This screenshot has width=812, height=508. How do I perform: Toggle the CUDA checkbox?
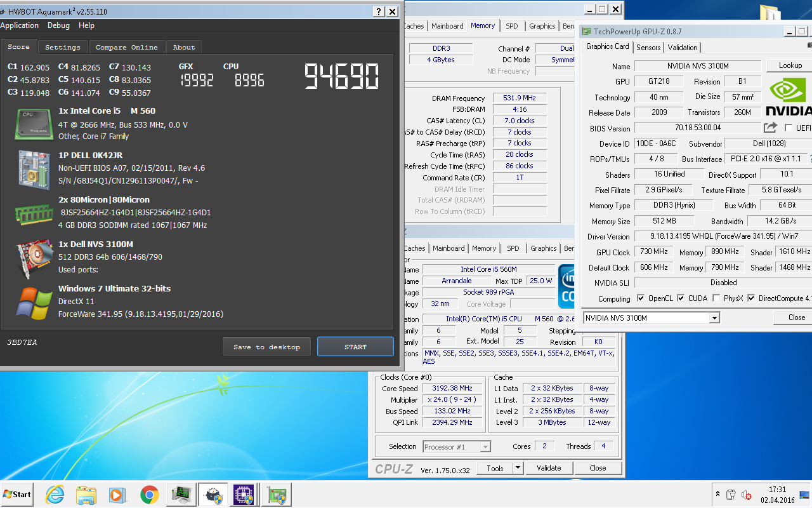pyautogui.click(x=681, y=298)
